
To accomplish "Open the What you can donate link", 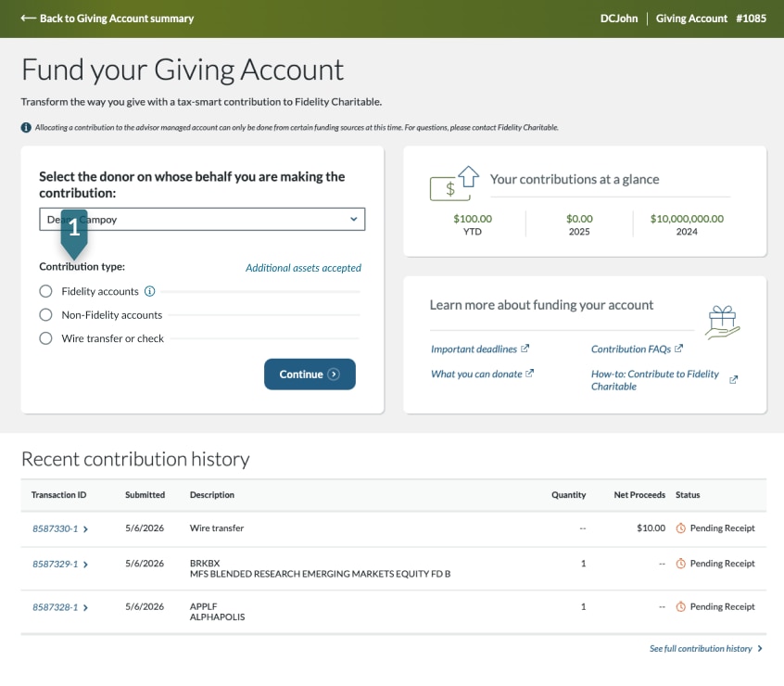I will (476, 374).
